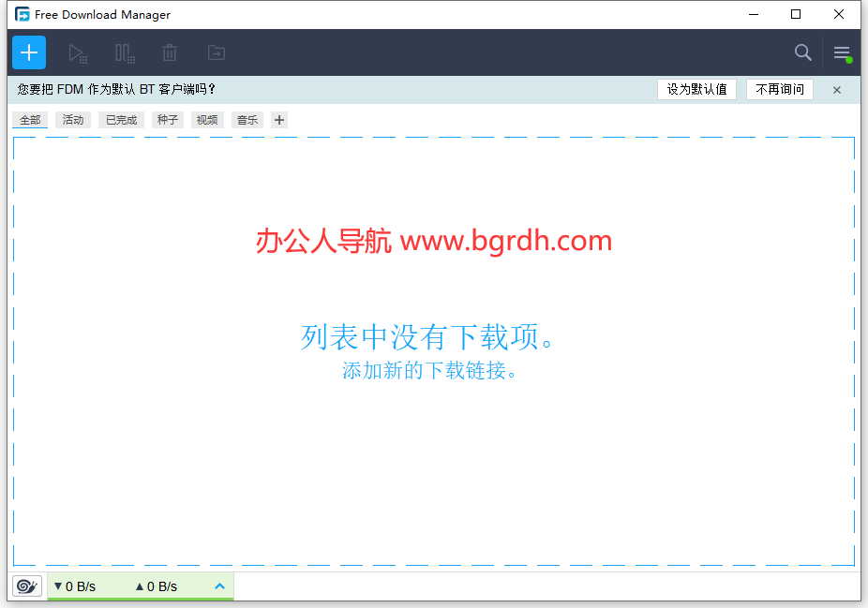Click the trash delete icon in toolbar
Image resolution: width=868 pixels, height=608 pixels.
click(170, 53)
